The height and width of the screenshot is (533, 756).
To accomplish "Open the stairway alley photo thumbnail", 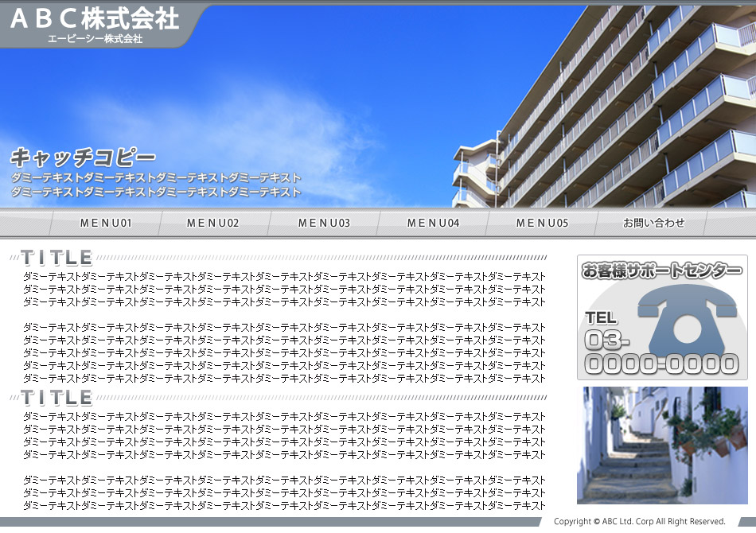I will click(662, 445).
